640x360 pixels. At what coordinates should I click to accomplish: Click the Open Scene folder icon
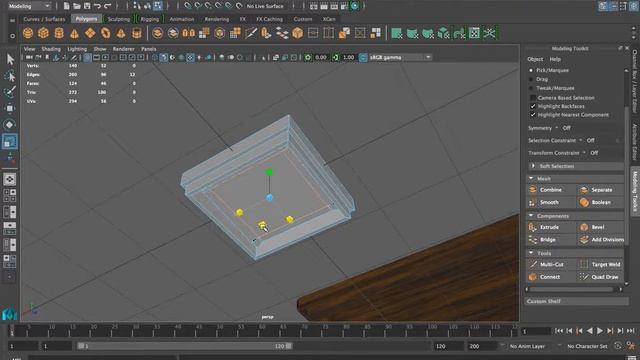coord(77,6)
